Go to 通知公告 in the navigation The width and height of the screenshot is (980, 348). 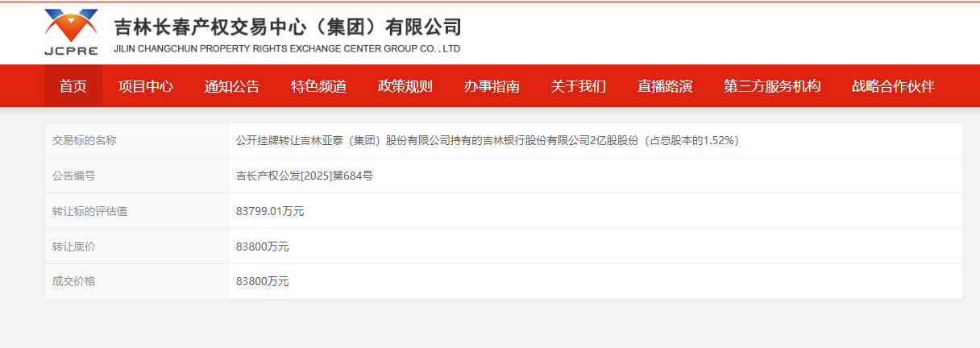(x=232, y=86)
